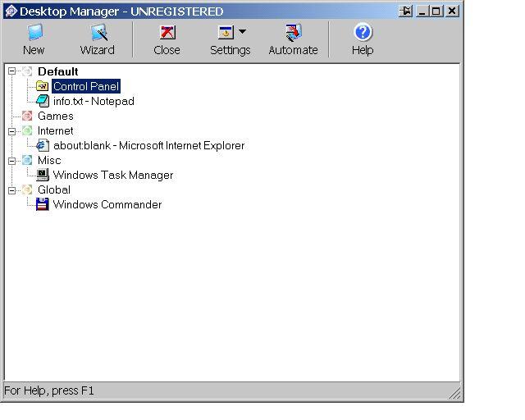Click the New desktop toolbar icon

point(34,33)
